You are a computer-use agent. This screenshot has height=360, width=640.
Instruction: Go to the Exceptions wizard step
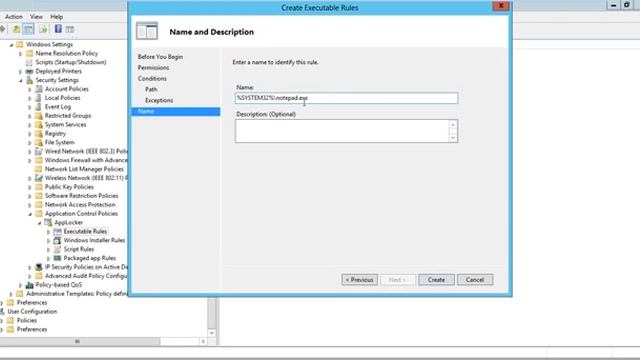(x=159, y=100)
